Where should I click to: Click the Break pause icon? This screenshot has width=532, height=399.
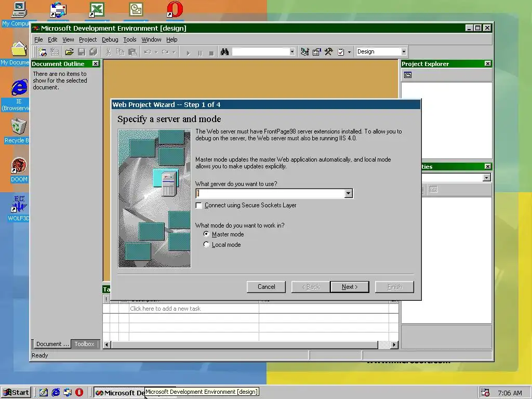(200, 53)
